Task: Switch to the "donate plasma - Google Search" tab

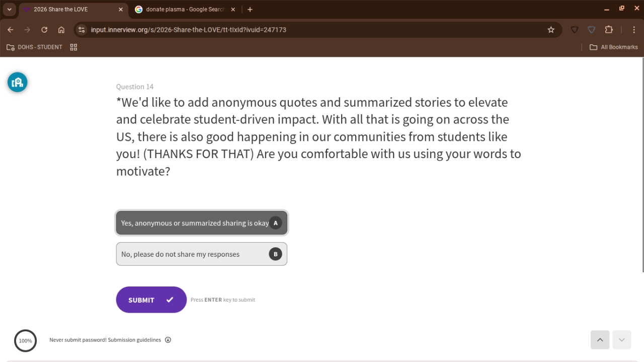Action: (x=184, y=10)
